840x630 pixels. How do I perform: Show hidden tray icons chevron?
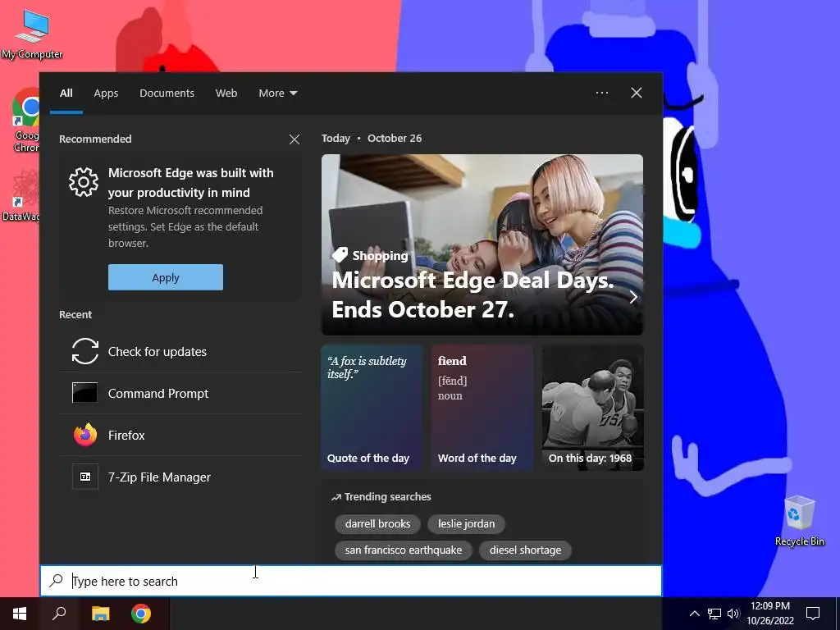click(694, 614)
